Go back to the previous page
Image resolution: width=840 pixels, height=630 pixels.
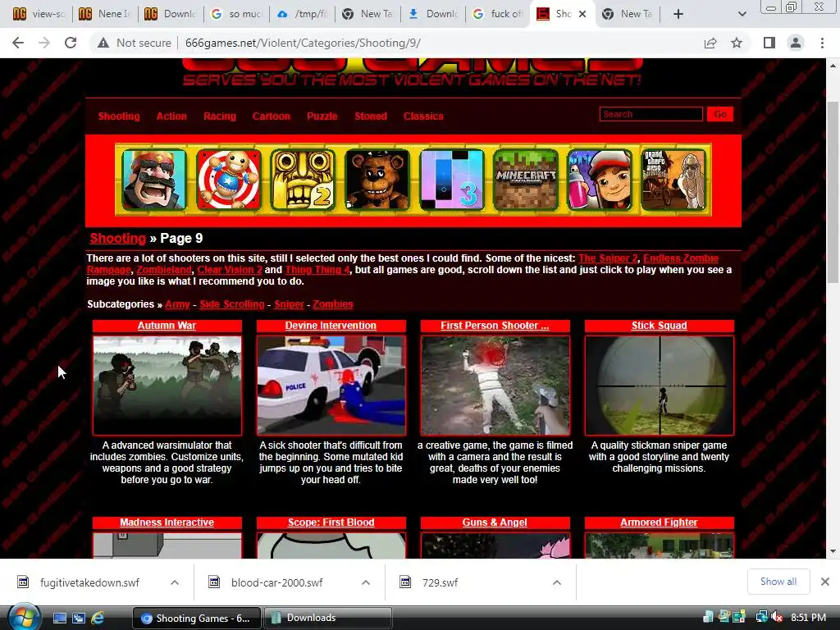[18, 43]
